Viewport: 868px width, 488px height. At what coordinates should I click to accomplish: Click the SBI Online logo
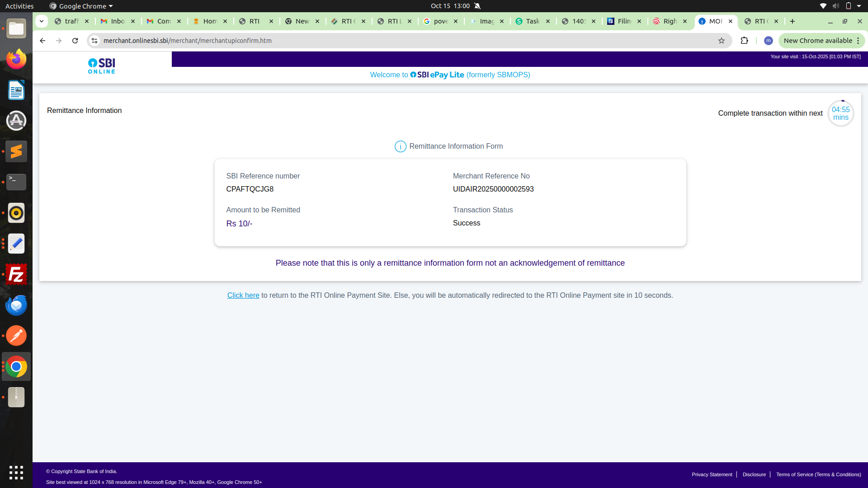(102, 66)
